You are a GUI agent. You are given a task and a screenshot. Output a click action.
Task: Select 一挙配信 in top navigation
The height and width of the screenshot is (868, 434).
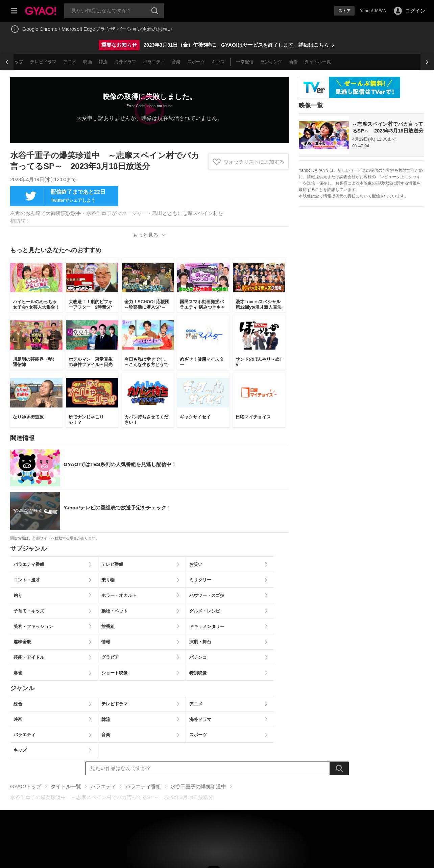tap(245, 62)
